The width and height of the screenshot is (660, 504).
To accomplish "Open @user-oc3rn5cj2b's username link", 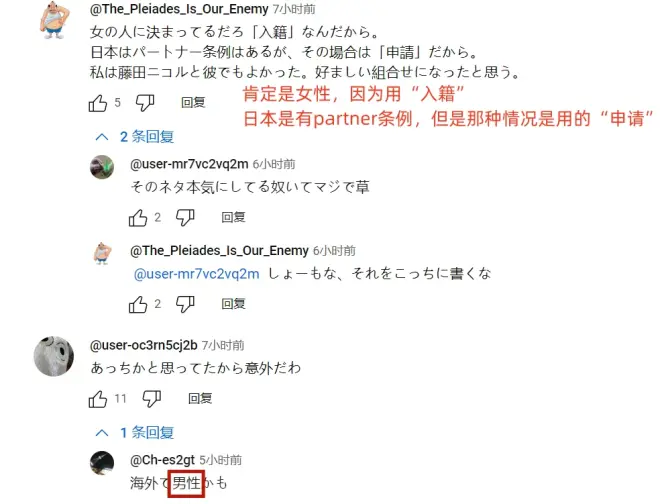I will [144, 346].
